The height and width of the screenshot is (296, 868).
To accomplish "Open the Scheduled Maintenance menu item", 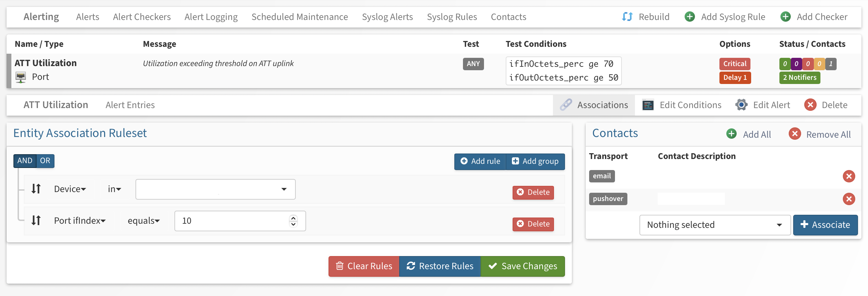I will 300,17.
